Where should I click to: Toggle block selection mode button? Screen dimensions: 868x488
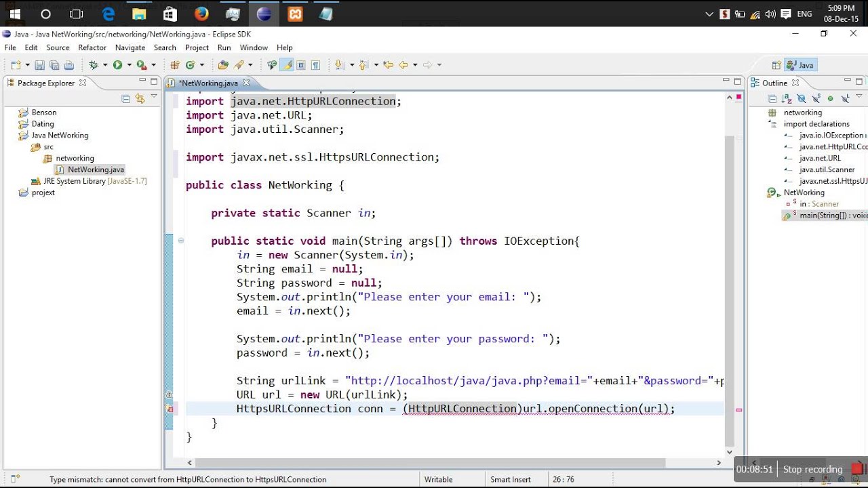(300, 65)
